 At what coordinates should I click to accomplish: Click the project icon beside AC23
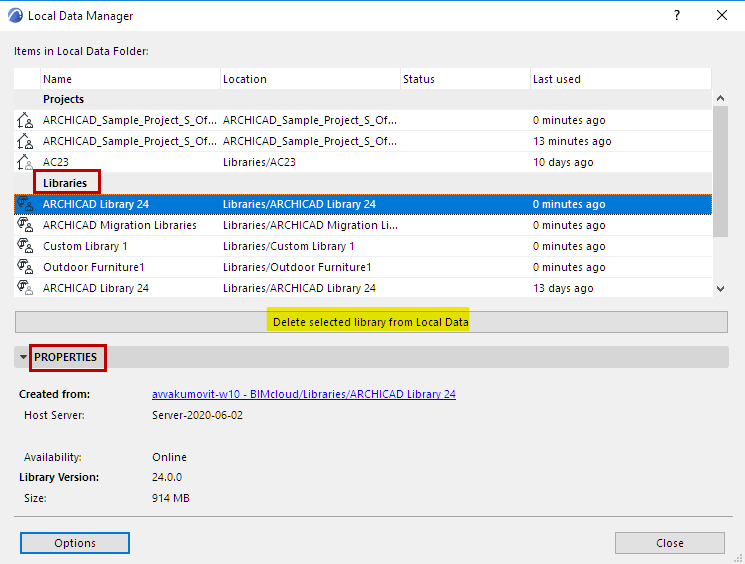[25, 162]
